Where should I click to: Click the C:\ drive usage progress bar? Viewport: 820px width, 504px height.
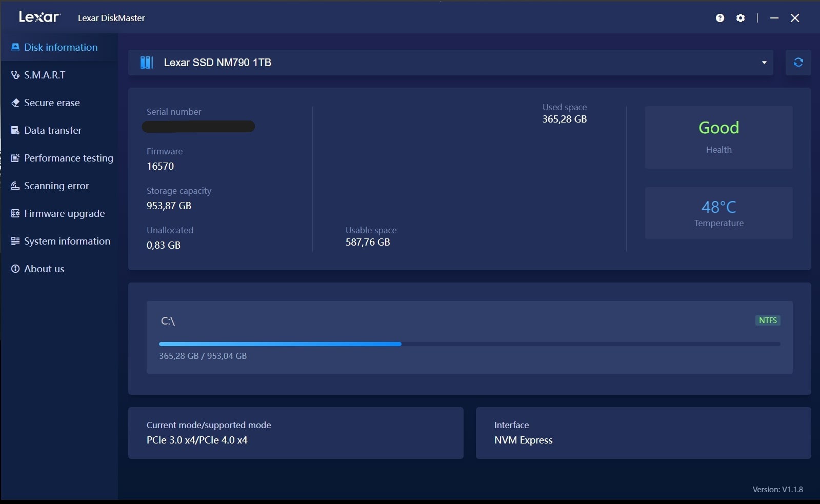pos(469,344)
